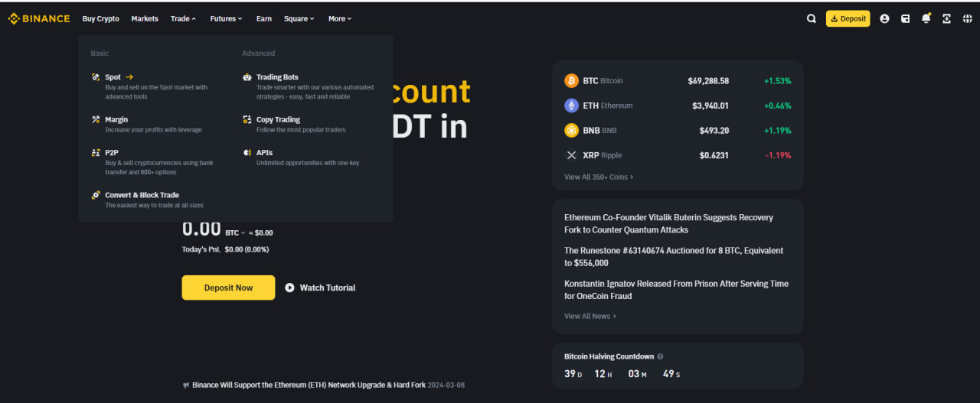The image size is (980, 403).
Task: Open the wallet icon in header
Action: [x=905, y=18]
